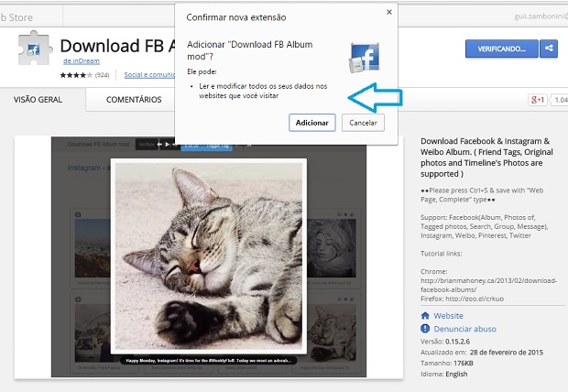The image size is (568, 392).
Task: Open the de inDream developer link
Action: [82, 61]
